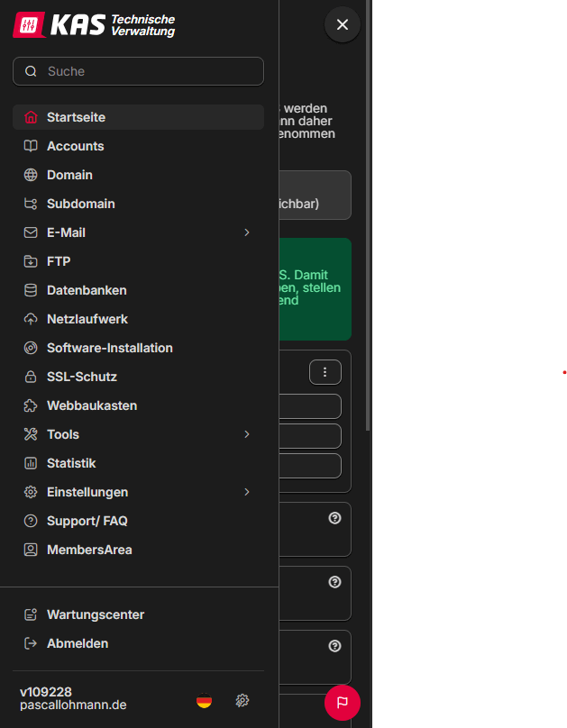Click the Software-Installation disc icon
The image size is (567, 728).
click(31, 348)
